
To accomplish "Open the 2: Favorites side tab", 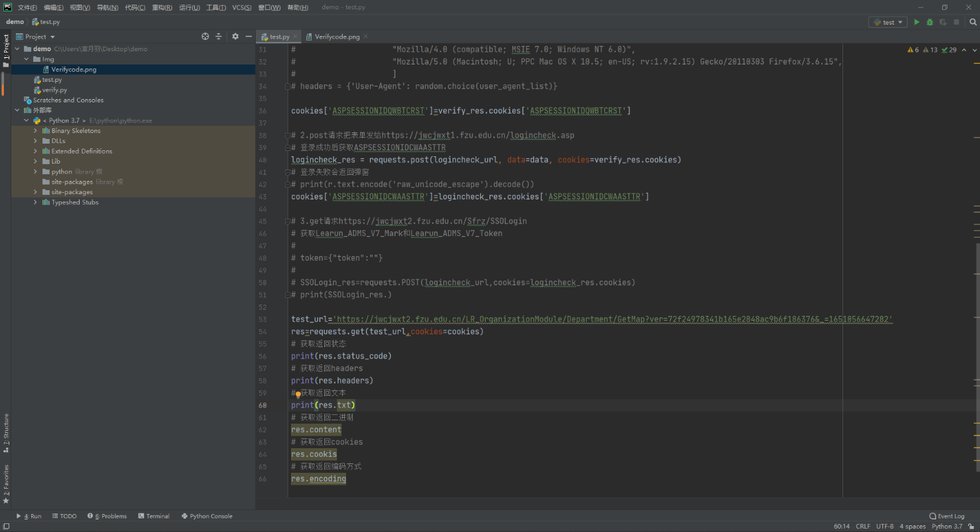I will click(x=6, y=484).
